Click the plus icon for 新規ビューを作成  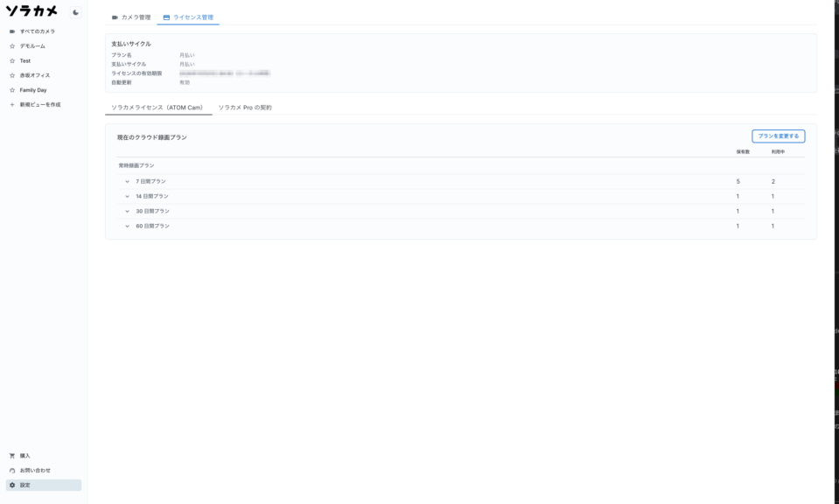[x=12, y=105]
